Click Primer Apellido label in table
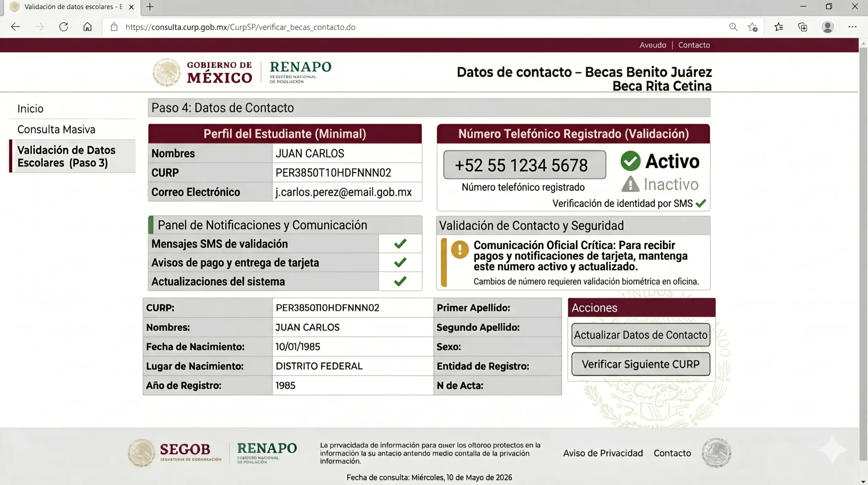The image size is (868, 485). pos(473,307)
